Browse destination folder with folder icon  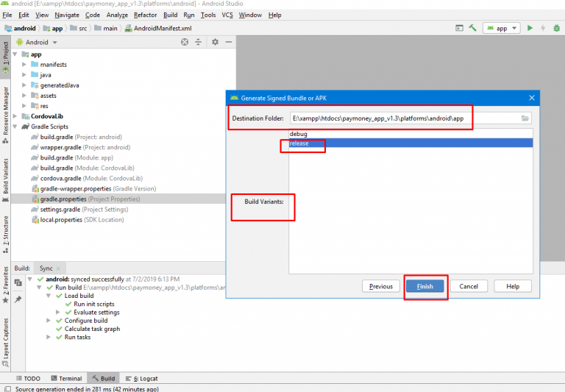click(x=525, y=118)
